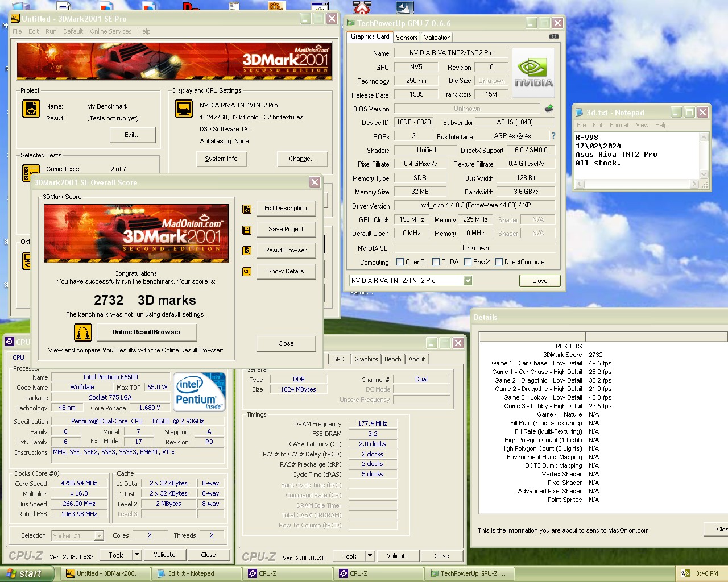
Task: Click the Notepad vertical scrollbar down arrow
Action: pos(704,174)
